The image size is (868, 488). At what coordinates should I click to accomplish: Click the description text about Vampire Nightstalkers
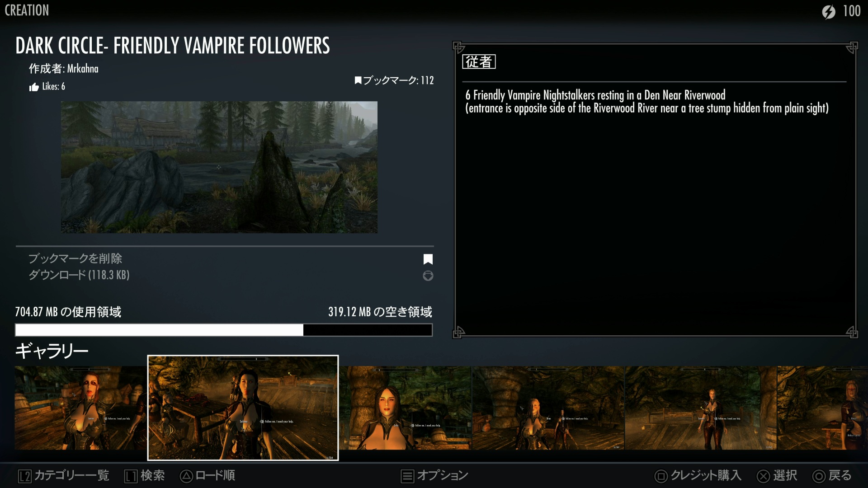point(647,102)
